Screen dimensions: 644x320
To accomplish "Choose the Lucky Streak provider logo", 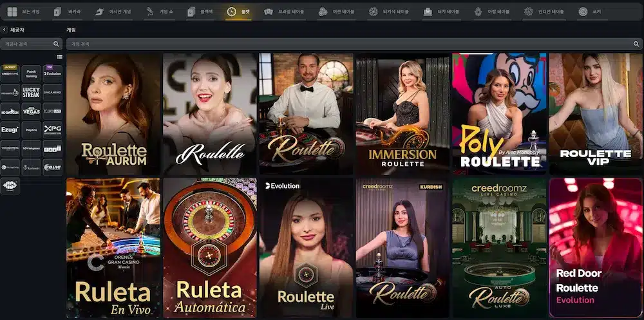I will click(x=31, y=93).
